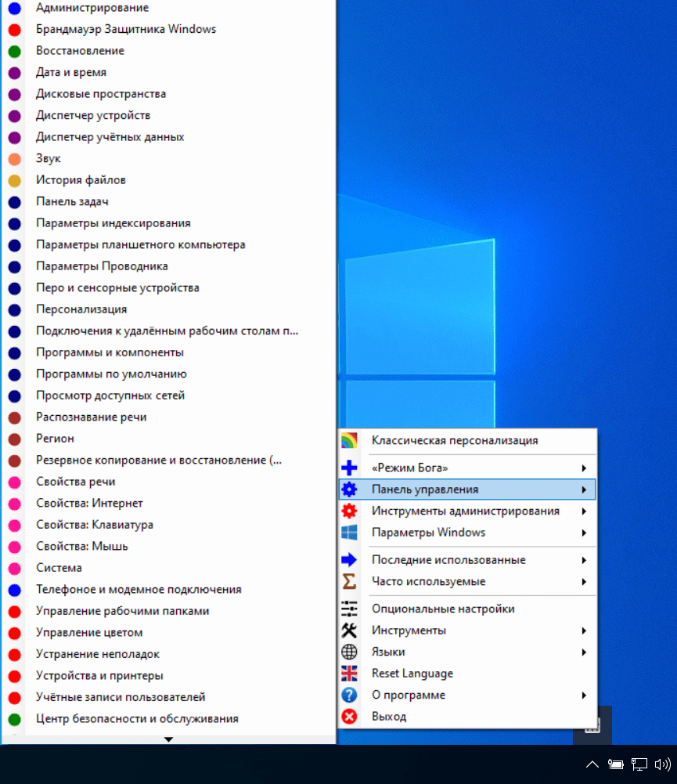Open Свойства: Мышь
The width and height of the screenshot is (677, 784).
(168, 547)
